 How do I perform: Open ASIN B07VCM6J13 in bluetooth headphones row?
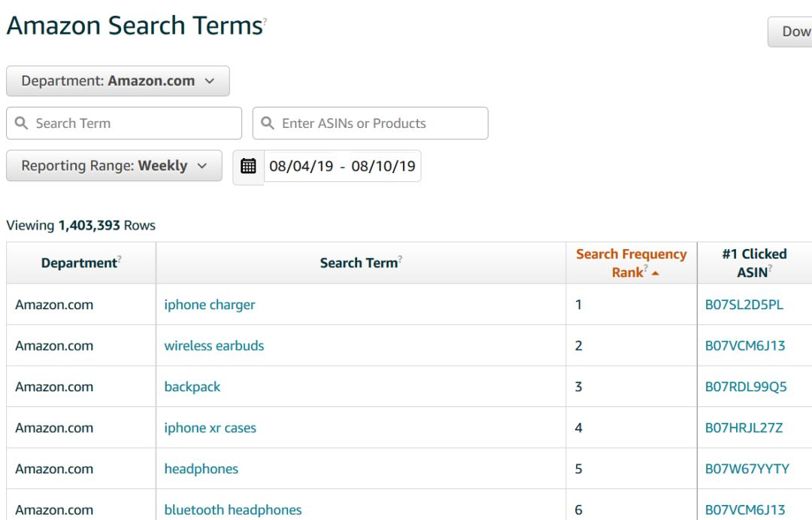[x=745, y=509]
